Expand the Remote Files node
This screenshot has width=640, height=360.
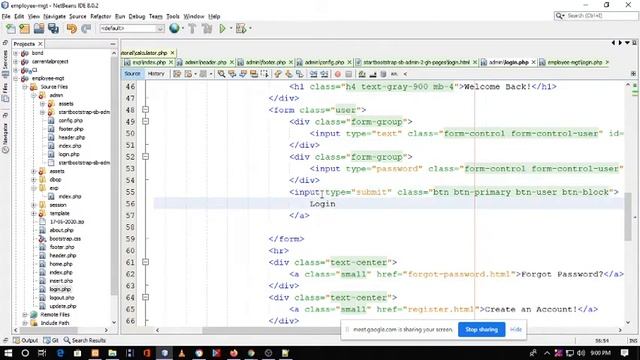(24, 315)
